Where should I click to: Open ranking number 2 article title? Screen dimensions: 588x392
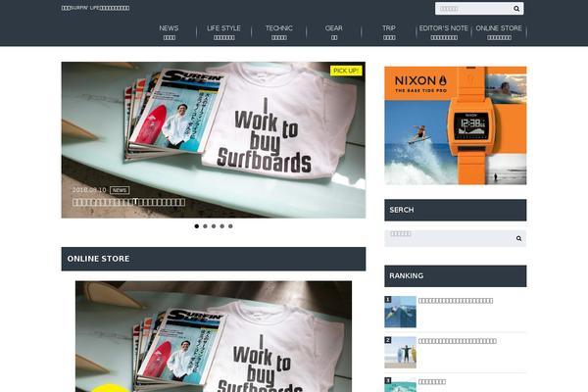click(458, 341)
